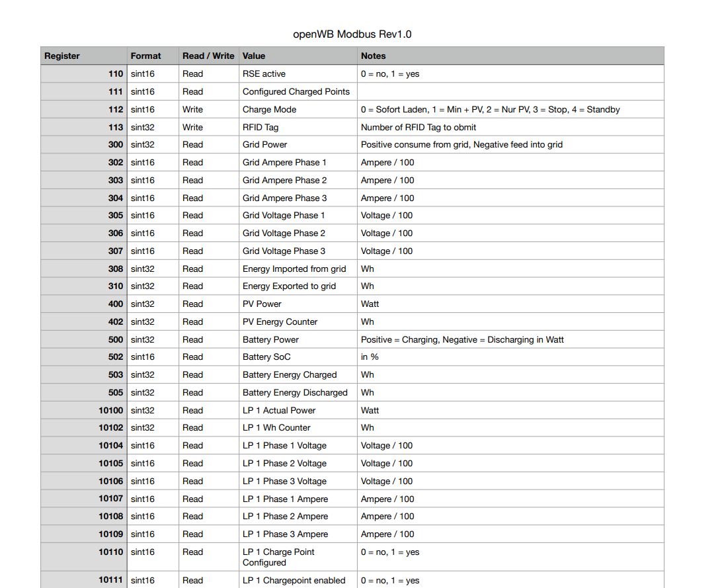Click the LP 1 Phase 1 Voltage cell
This screenshot has width=722, height=588.
298,446
